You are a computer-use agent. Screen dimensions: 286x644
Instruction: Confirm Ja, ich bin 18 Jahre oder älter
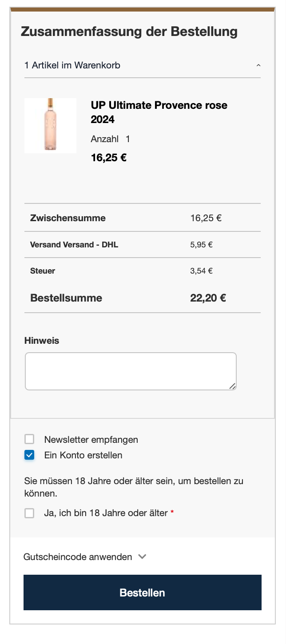click(x=29, y=513)
